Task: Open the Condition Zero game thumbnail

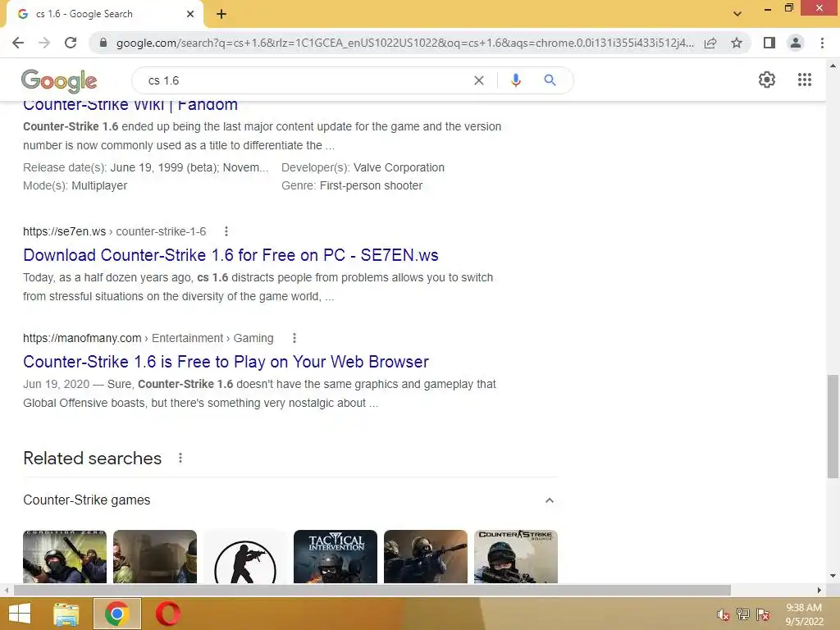Action: click(65, 557)
